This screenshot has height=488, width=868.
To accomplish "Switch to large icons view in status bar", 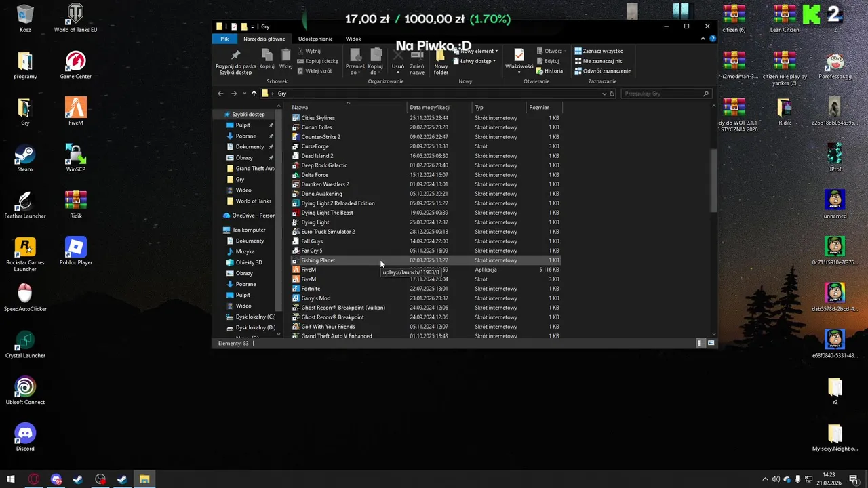I will coord(711,344).
